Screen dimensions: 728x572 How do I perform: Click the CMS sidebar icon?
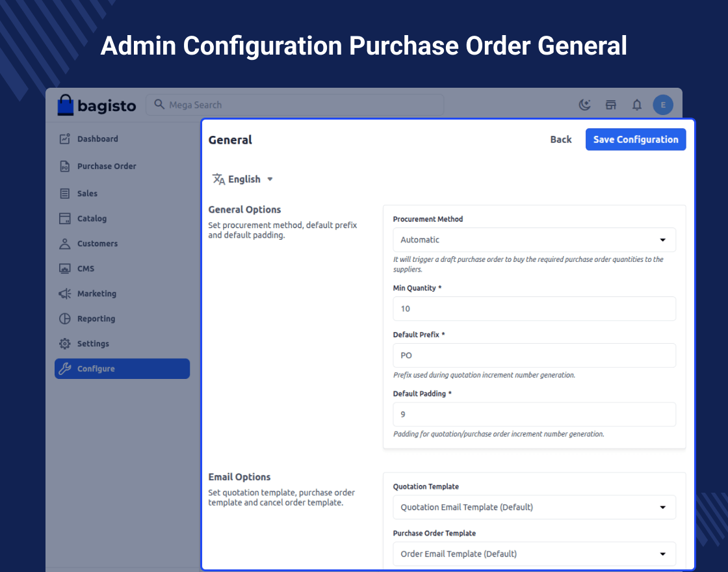(64, 269)
